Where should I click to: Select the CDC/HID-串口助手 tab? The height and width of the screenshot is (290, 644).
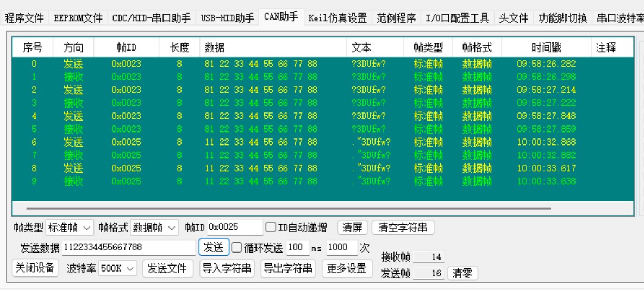click(x=152, y=18)
